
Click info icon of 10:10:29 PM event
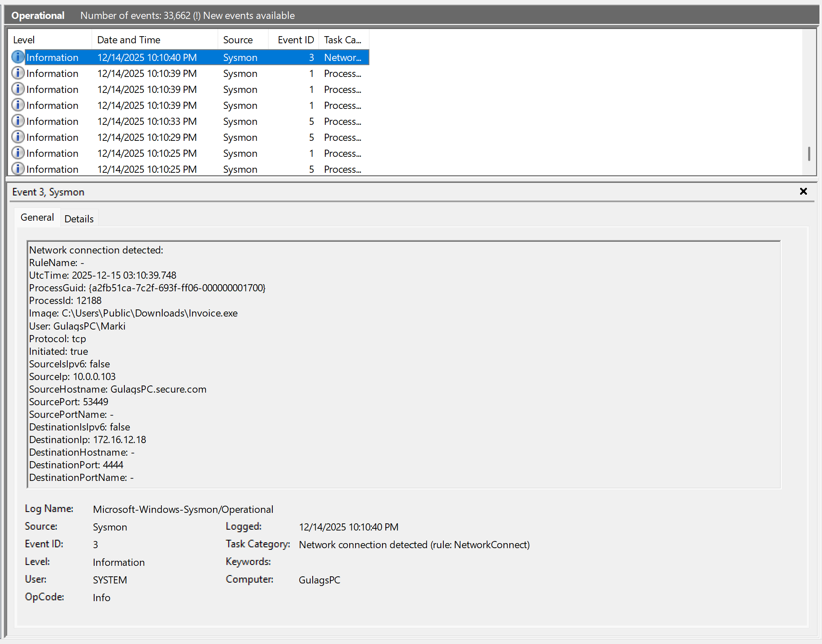pyautogui.click(x=18, y=137)
